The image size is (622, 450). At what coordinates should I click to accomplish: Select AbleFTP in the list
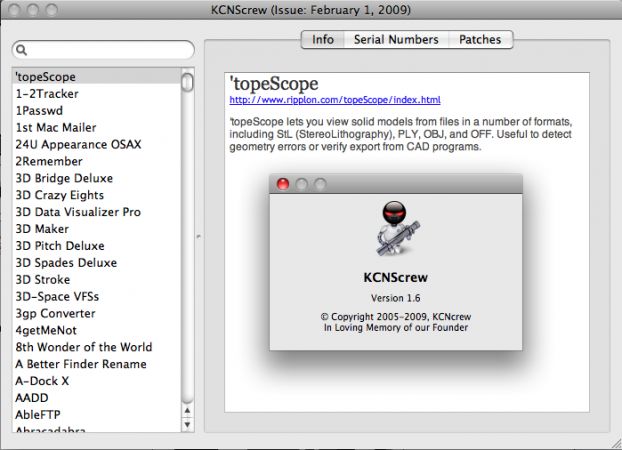coord(96,415)
